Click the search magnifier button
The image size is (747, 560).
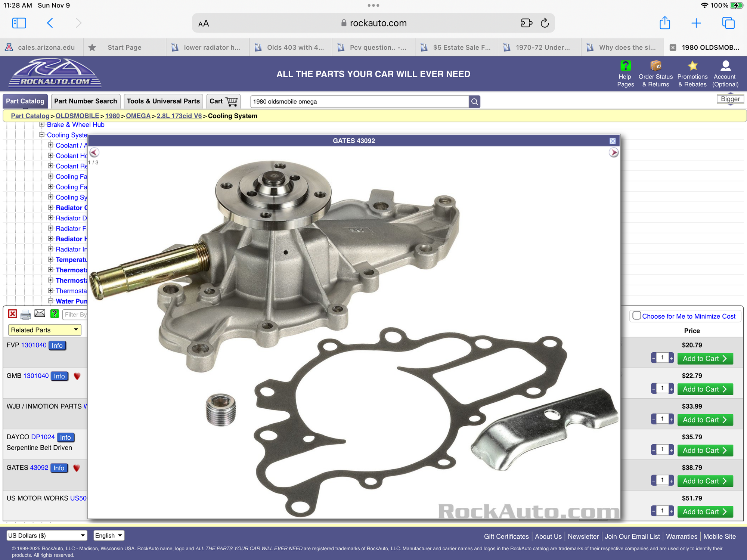coord(474,102)
